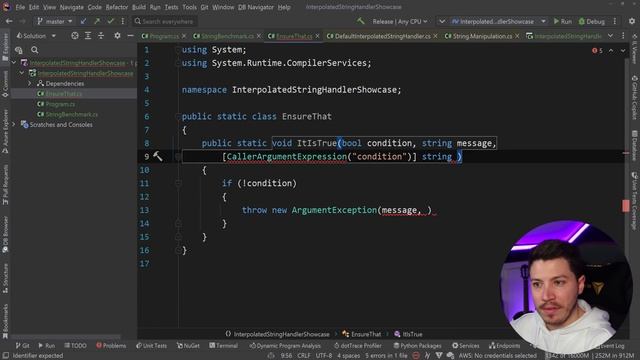
Task: Click the CRLF line separator status
Action: click(x=304, y=356)
